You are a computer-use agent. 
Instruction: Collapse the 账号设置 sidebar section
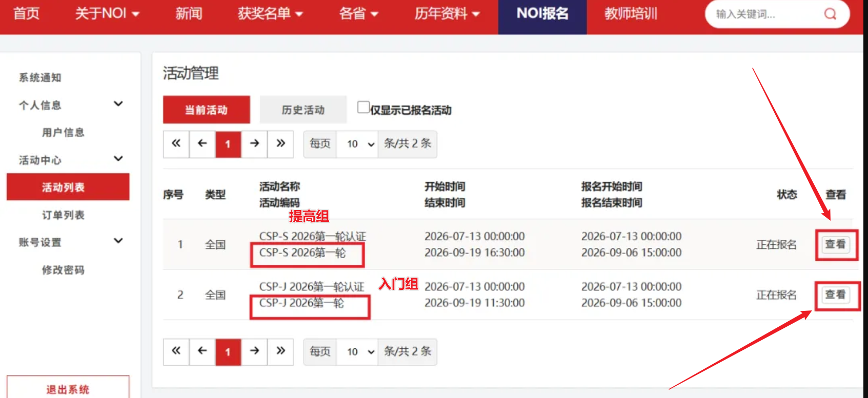[x=118, y=241]
